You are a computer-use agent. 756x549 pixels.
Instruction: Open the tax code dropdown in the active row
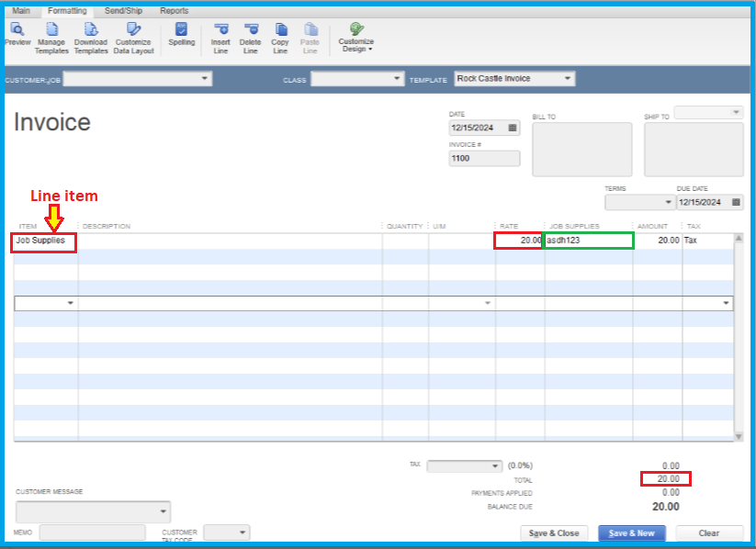click(x=726, y=303)
